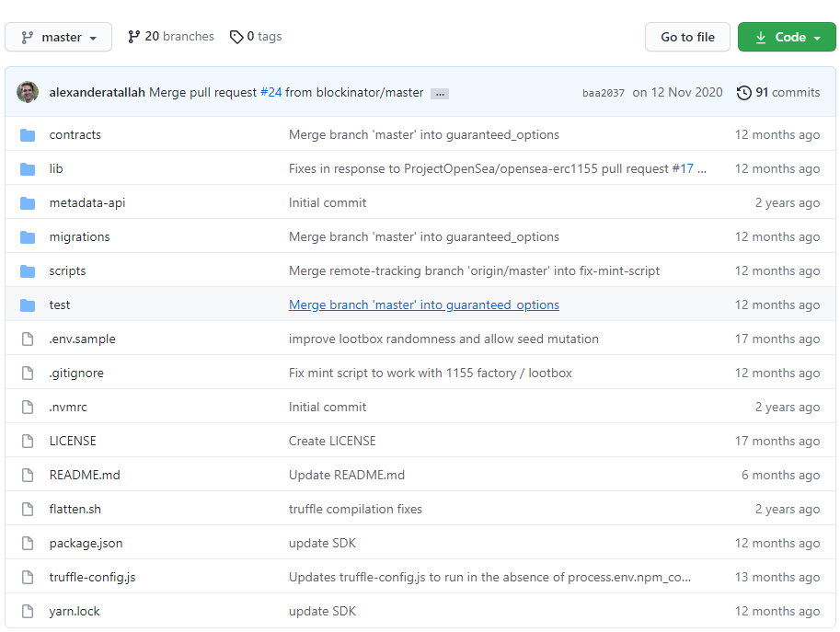Viewport: 840px width, 632px height.
Task: Click the branch icon next to 20 branches
Action: pyautogui.click(x=134, y=37)
